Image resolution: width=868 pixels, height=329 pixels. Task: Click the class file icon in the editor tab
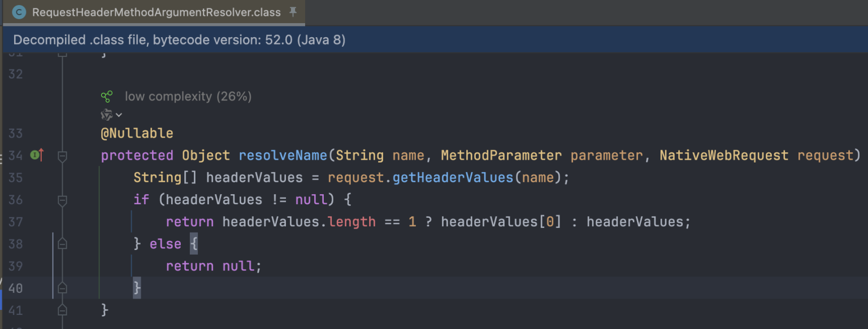pyautogui.click(x=19, y=12)
